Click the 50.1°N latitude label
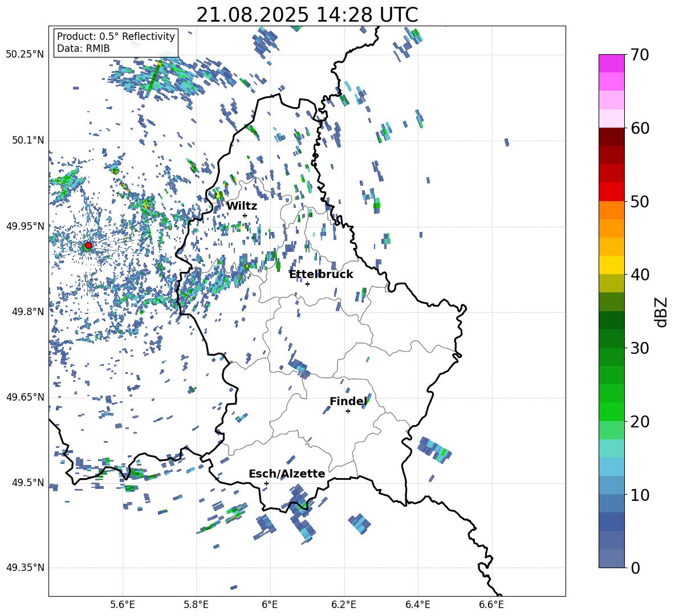 [x=29, y=140]
